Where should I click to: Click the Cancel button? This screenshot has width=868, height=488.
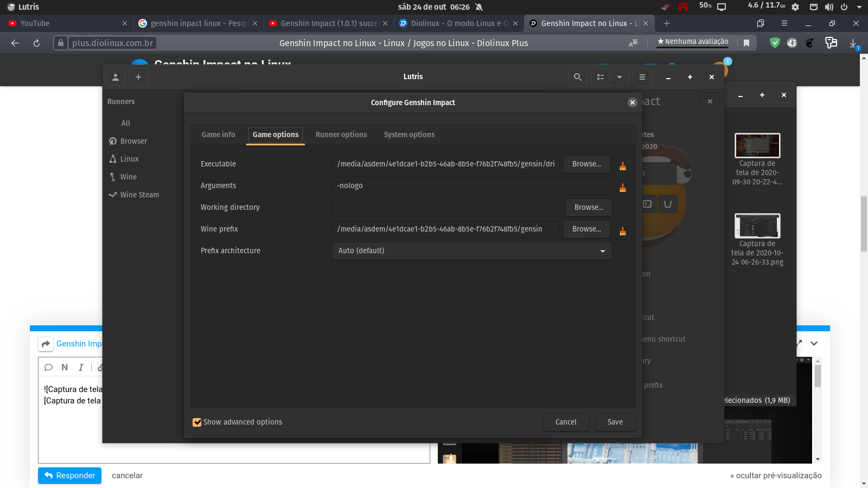566,422
